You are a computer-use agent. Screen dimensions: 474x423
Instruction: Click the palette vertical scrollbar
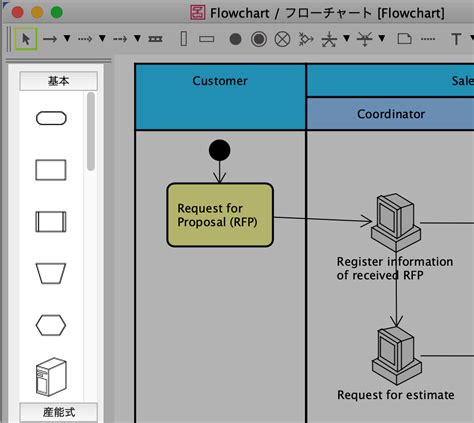(91, 132)
